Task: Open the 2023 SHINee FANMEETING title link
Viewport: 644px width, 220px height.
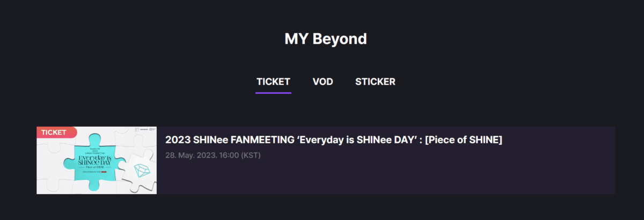Action: tap(301, 140)
